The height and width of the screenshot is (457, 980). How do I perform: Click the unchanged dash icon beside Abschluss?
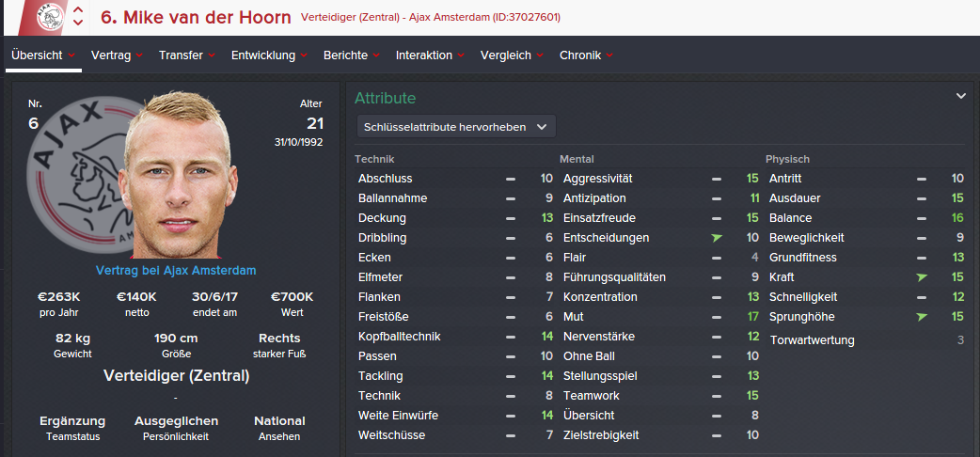(511, 179)
